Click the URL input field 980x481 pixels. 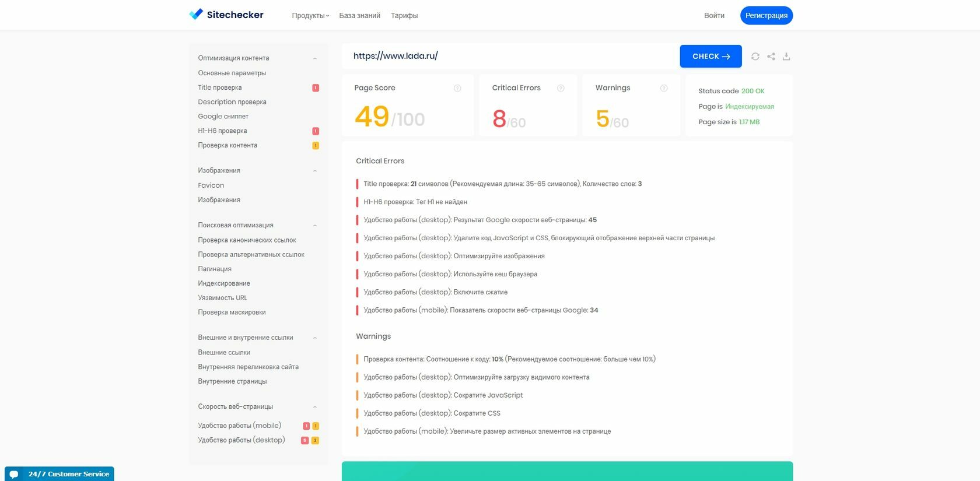pyautogui.click(x=510, y=57)
